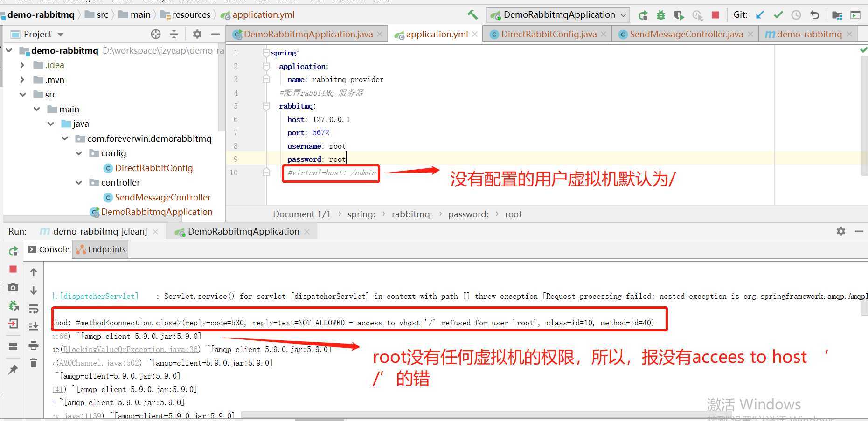
Task: Collapse the src folder
Action: tap(22, 95)
